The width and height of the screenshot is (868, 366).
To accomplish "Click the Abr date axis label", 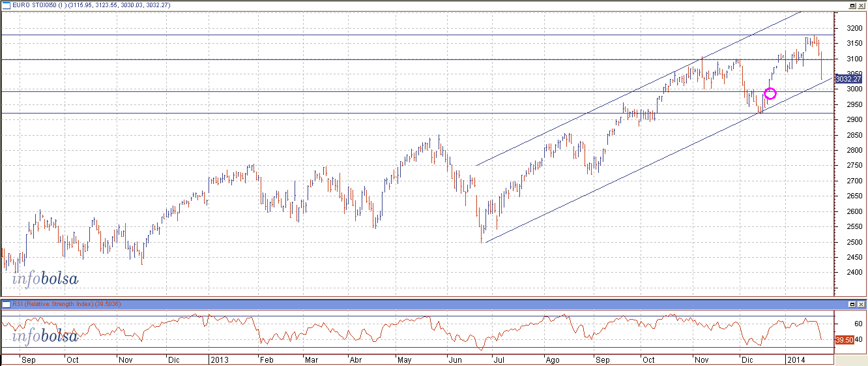I will click(x=355, y=360).
